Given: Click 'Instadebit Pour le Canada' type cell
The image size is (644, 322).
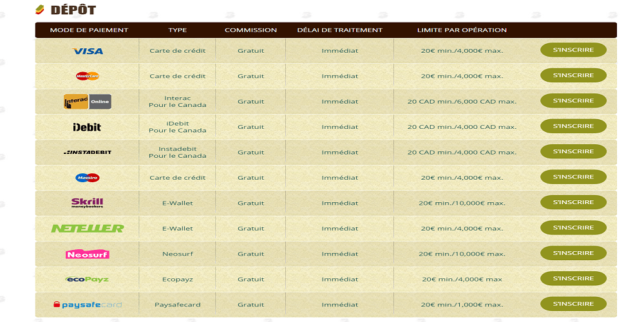Looking at the screenshot, I should coord(178,153).
